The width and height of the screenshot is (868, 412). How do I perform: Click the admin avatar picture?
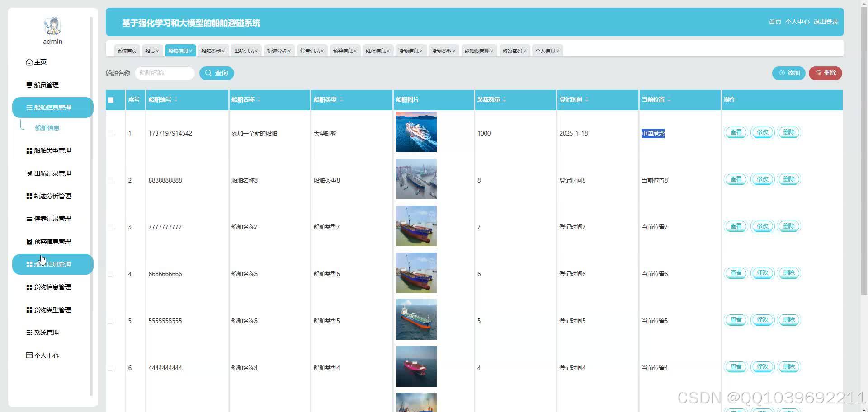click(53, 26)
